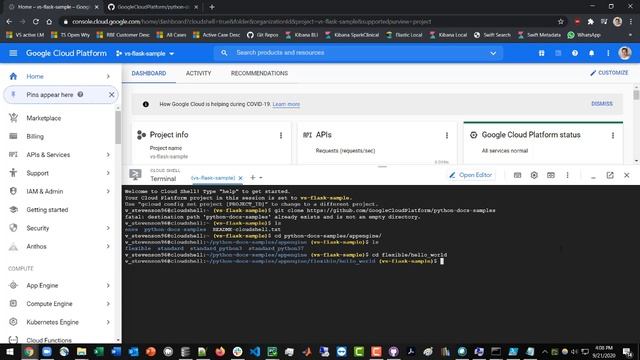Click the browser reload button
640x360 pixels.
pos(36,22)
